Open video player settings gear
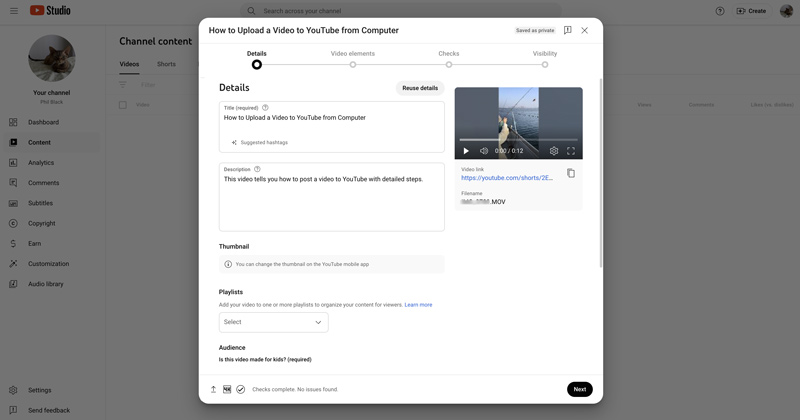Screen dimensions: 800x420 (x=554, y=151)
